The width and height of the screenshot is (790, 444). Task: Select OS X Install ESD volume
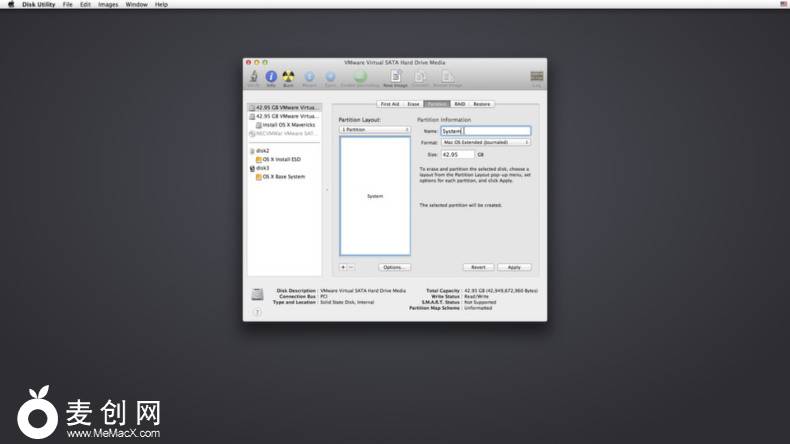[x=280, y=159]
